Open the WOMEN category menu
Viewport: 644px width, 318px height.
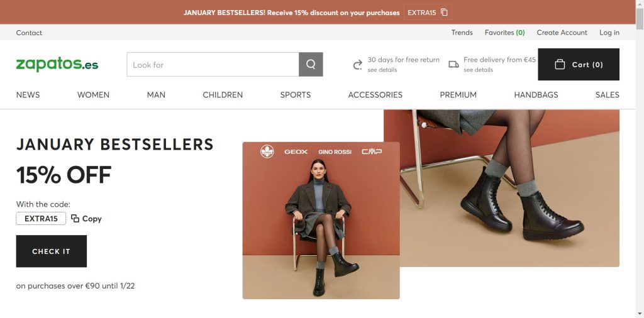click(x=93, y=95)
